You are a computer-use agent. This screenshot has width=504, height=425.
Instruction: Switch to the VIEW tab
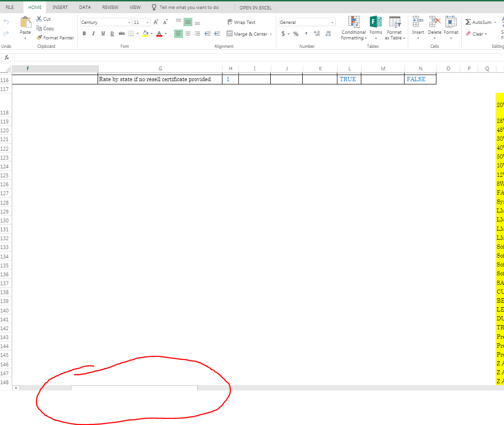tap(135, 7)
